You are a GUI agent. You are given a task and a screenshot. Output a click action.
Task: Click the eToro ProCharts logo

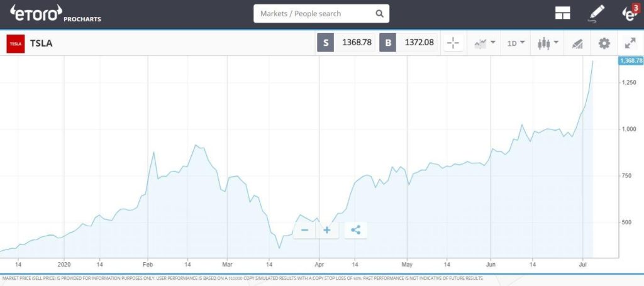click(55, 14)
